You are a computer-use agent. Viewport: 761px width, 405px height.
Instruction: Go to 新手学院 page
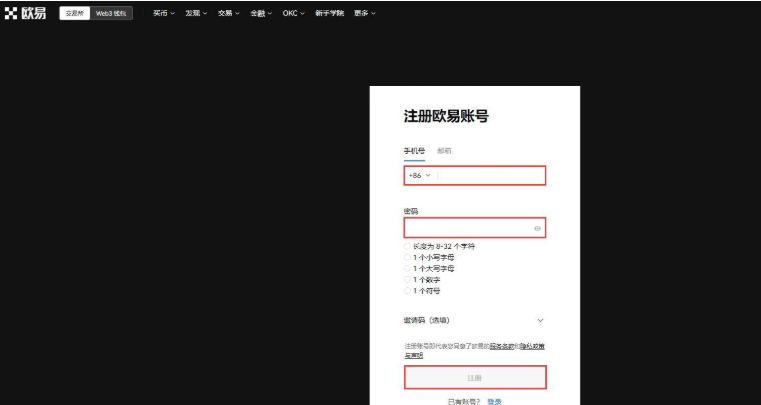(x=330, y=14)
